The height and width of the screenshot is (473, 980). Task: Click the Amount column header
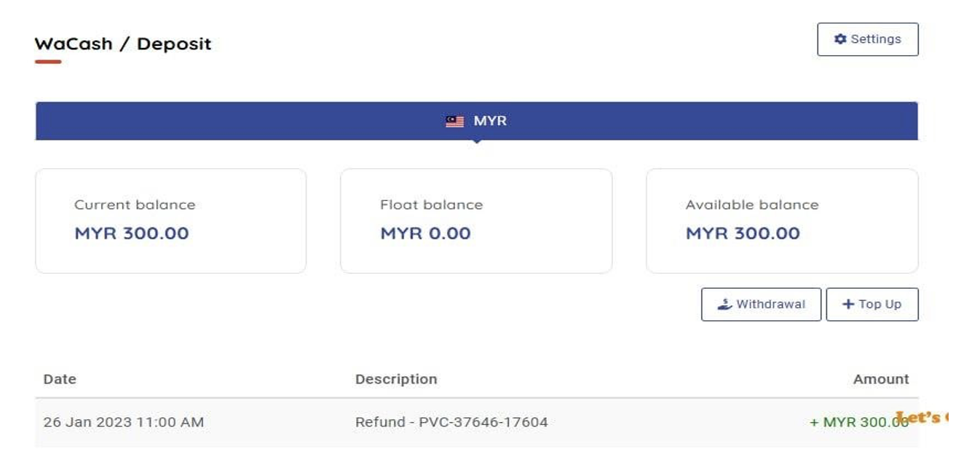[881, 379]
